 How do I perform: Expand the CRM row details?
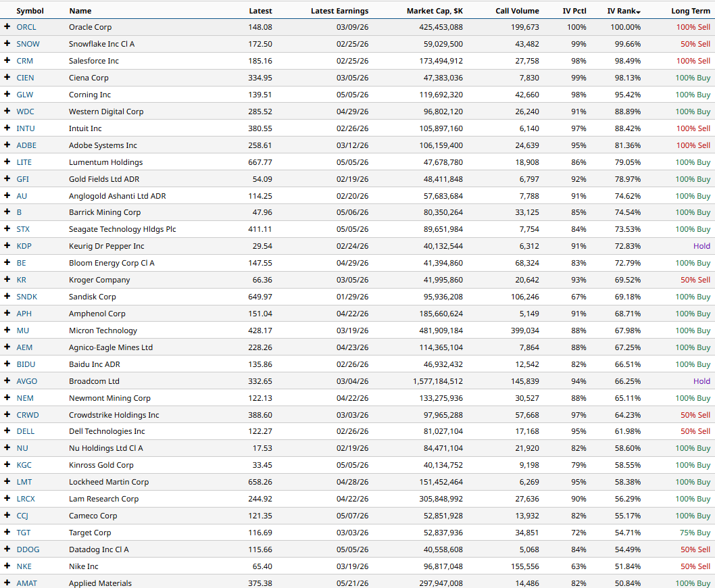[x=7, y=61]
